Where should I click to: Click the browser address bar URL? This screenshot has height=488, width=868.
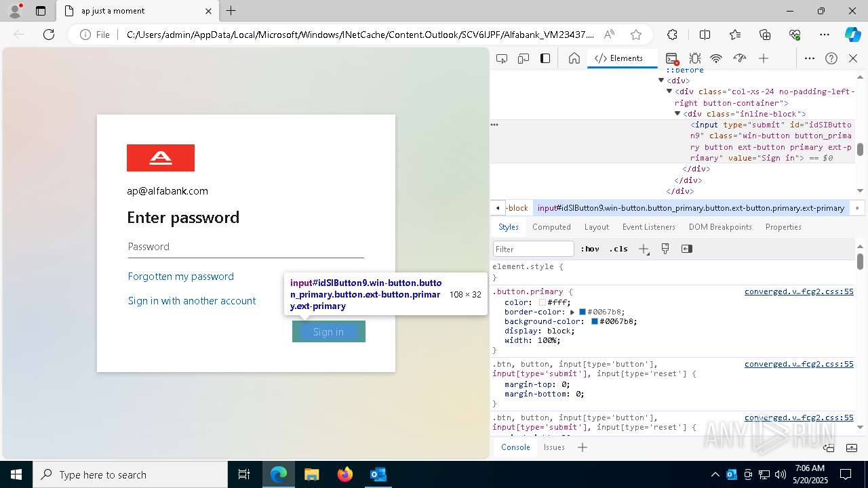point(359,35)
